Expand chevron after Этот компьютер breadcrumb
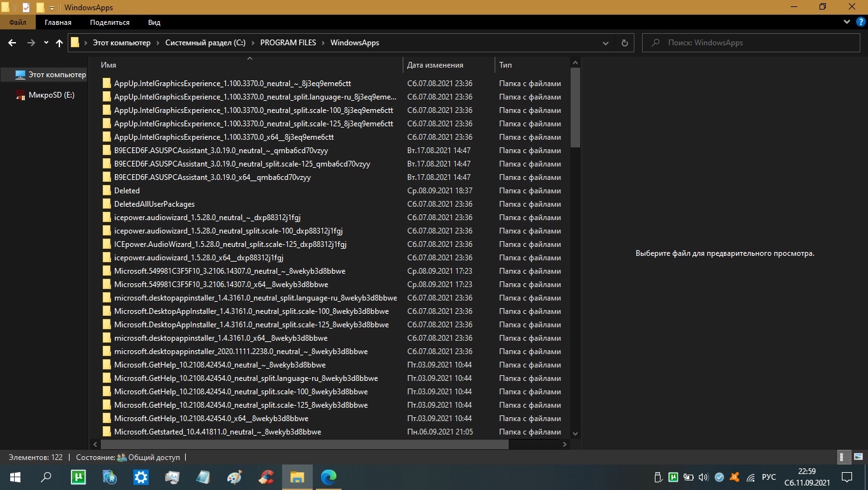 click(158, 43)
